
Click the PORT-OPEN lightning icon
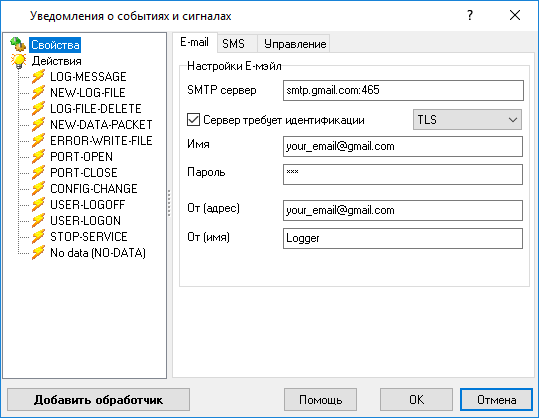38,156
